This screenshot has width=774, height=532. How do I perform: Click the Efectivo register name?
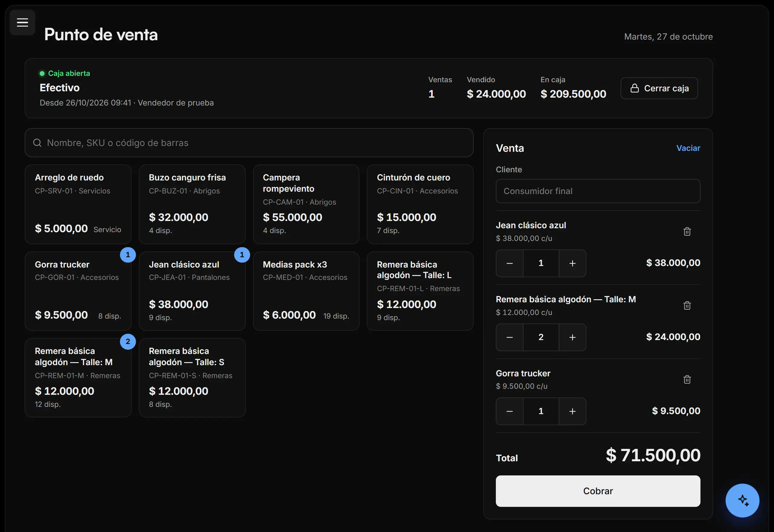60,88
